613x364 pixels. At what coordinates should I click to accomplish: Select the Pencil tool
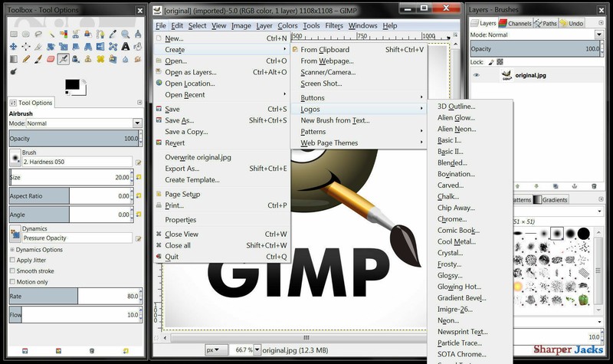click(26, 59)
